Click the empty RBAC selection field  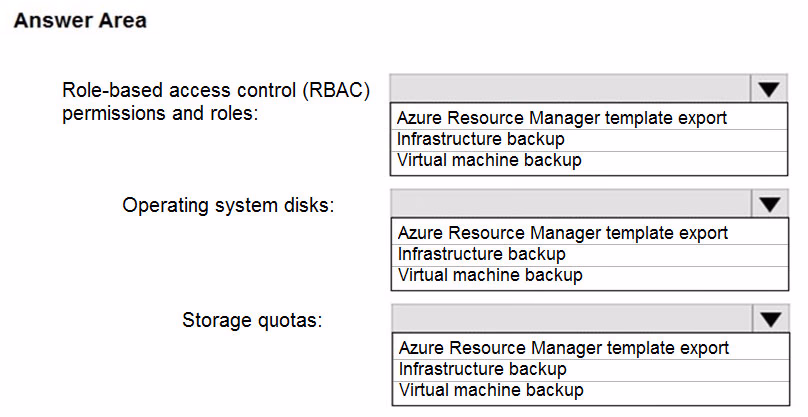(571, 89)
